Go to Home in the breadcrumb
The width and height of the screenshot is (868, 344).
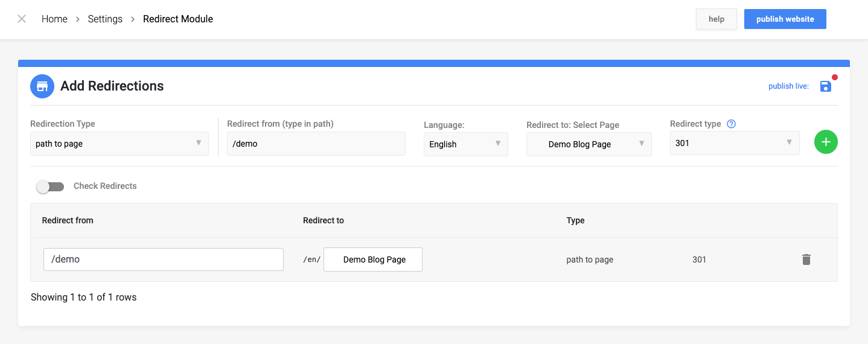point(54,19)
